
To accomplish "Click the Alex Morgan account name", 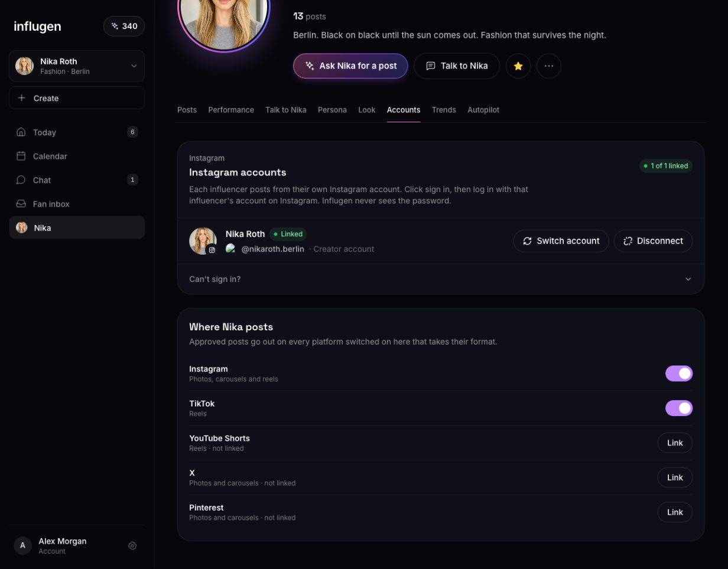I will pyautogui.click(x=63, y=541).
